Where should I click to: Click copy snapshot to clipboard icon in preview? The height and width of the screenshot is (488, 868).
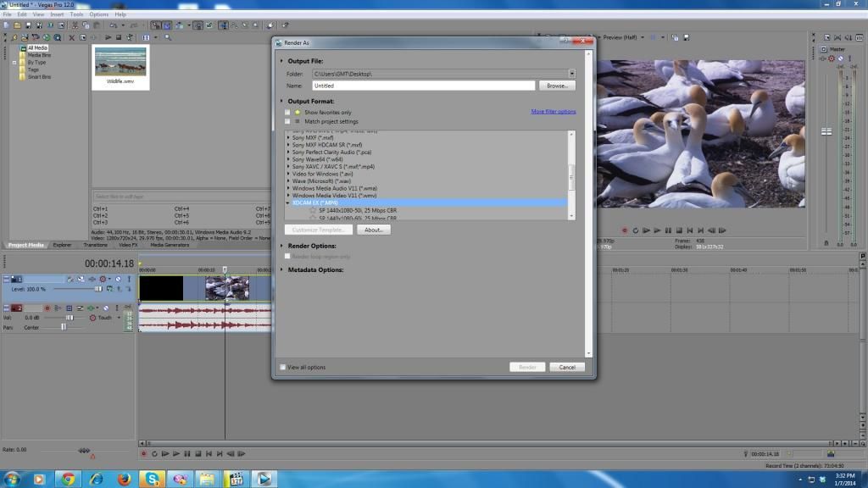tap(675, 37)
